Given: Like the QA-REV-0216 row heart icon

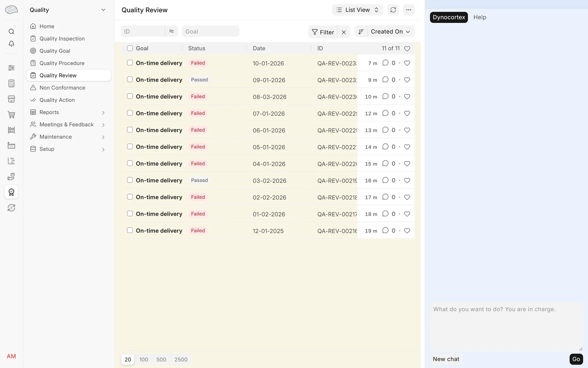Looking at the screenshot, I should click(407, 231).
